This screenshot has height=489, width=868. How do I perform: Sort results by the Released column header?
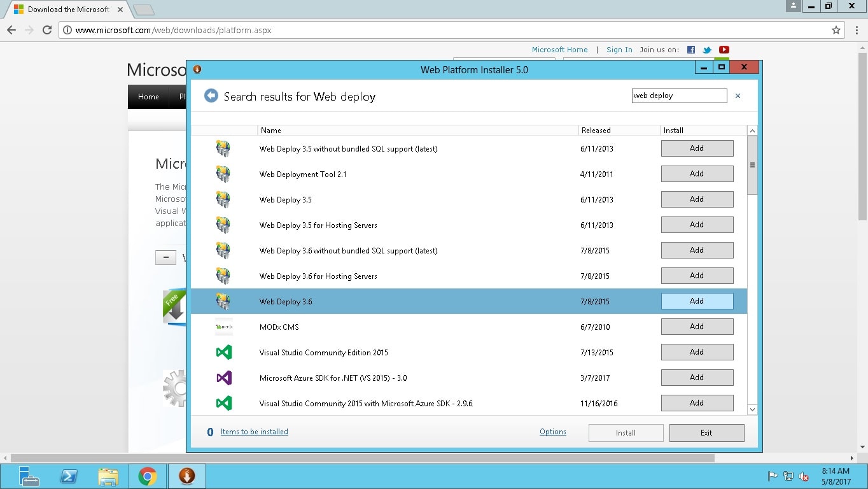point(620,130)
